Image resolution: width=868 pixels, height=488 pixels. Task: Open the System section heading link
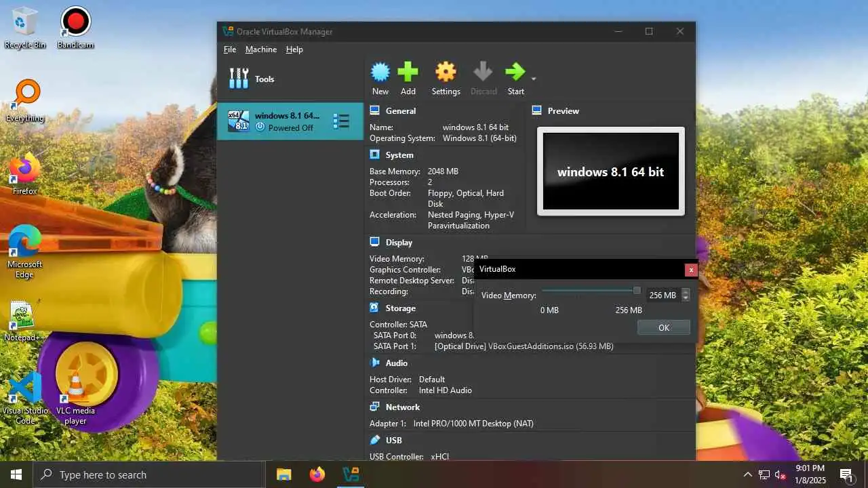tap(399, 155)
